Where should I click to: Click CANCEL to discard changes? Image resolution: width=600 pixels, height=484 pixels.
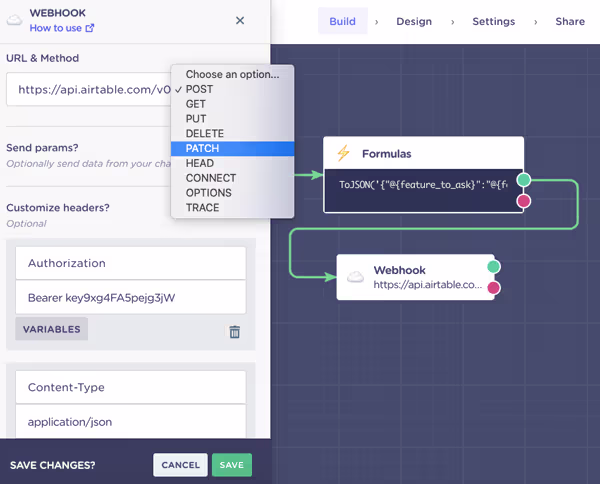181,465
